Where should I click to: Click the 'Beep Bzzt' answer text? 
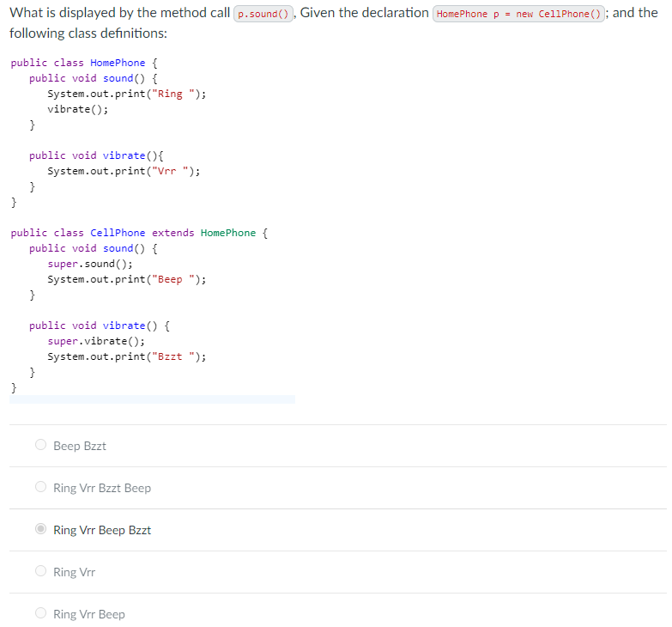tap(80, 446)
